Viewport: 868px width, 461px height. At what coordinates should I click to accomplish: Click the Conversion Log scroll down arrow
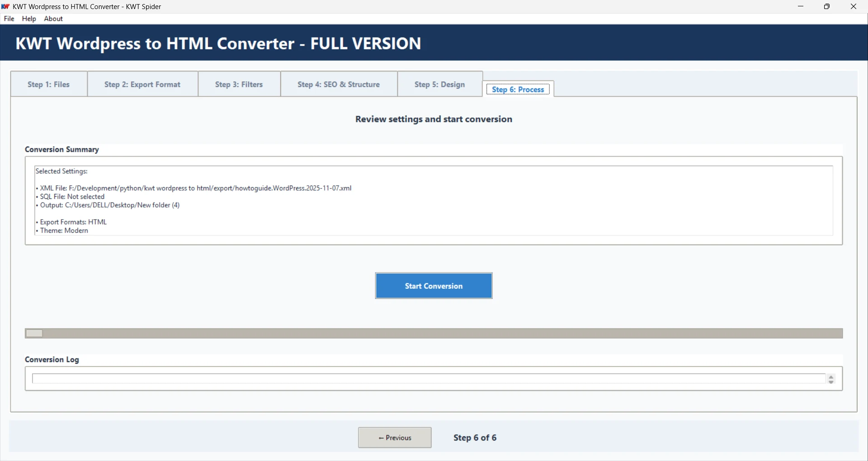pyautogui.click(x=831, y=382)
